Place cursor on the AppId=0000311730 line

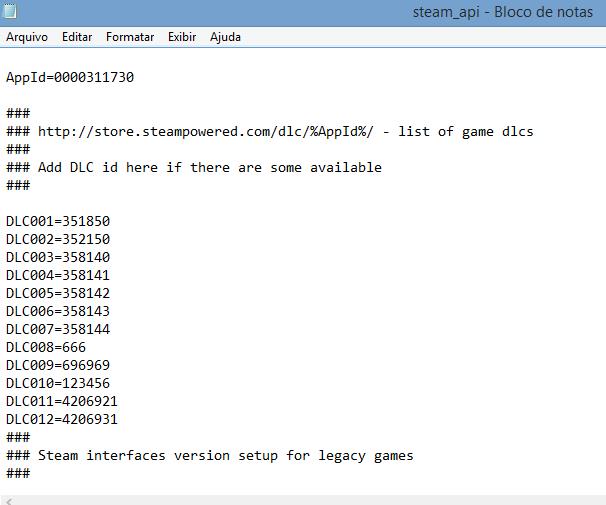tap(70, 77)
